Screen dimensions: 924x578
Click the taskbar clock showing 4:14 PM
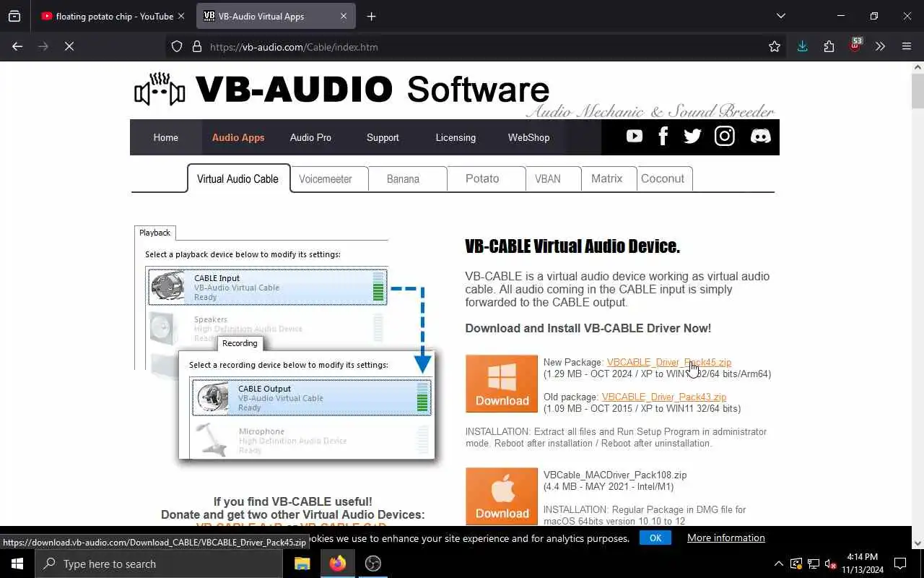(862, 564)
